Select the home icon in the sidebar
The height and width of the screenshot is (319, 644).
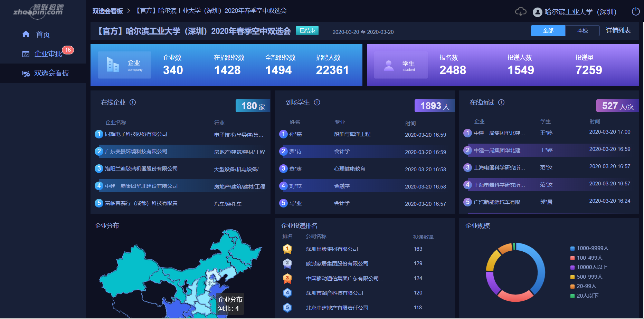click(x=26, y=34)
